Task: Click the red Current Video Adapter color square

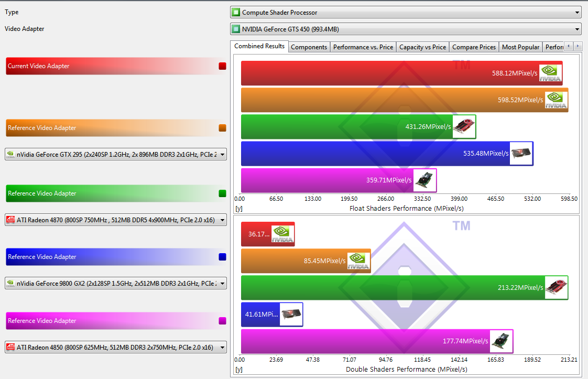Action: pyautogui.click(x=222, y=66)
